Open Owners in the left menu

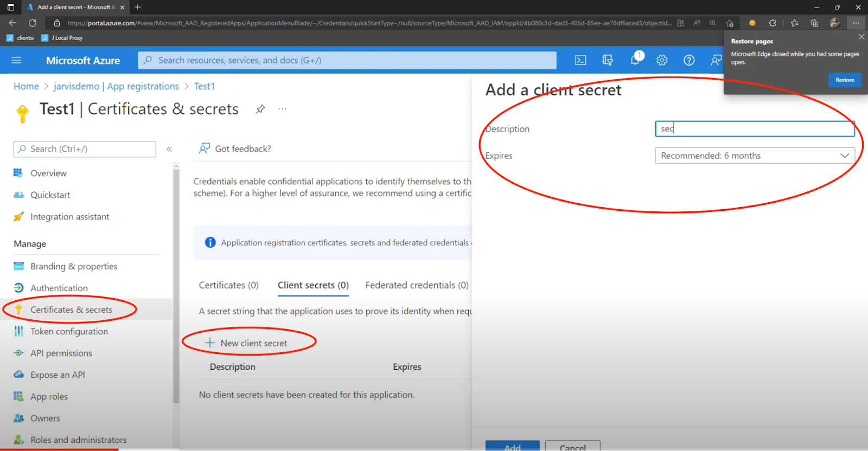tap(46, 418)
